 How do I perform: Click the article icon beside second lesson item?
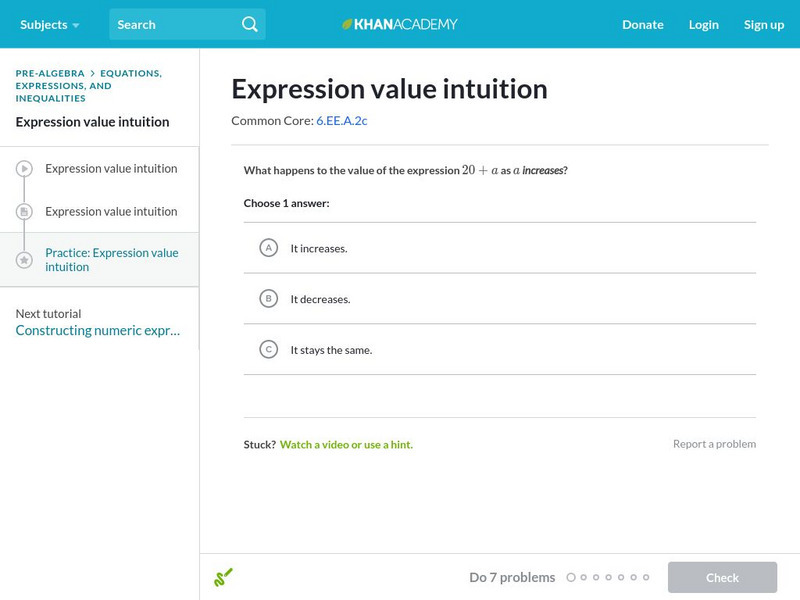click(23, 211)
